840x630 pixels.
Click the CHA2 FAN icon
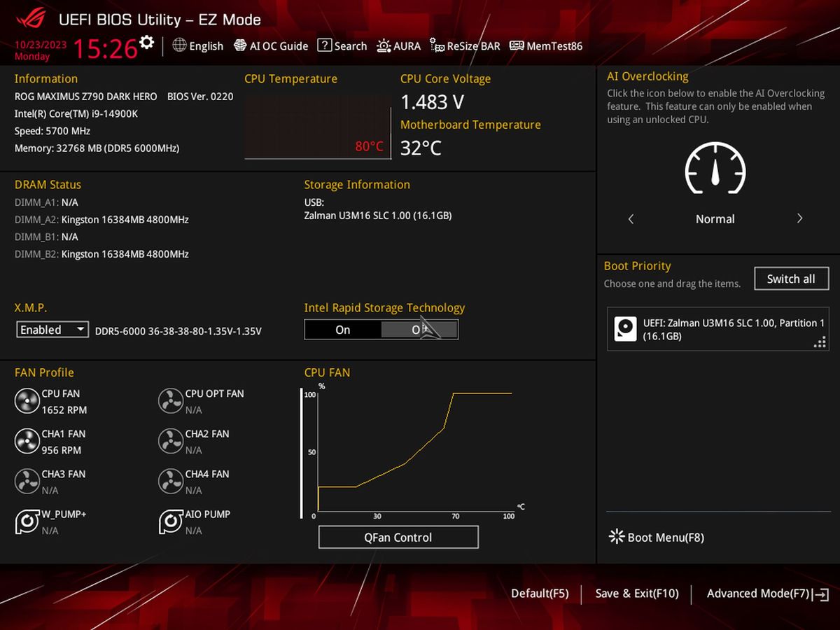tap(171, 441)
